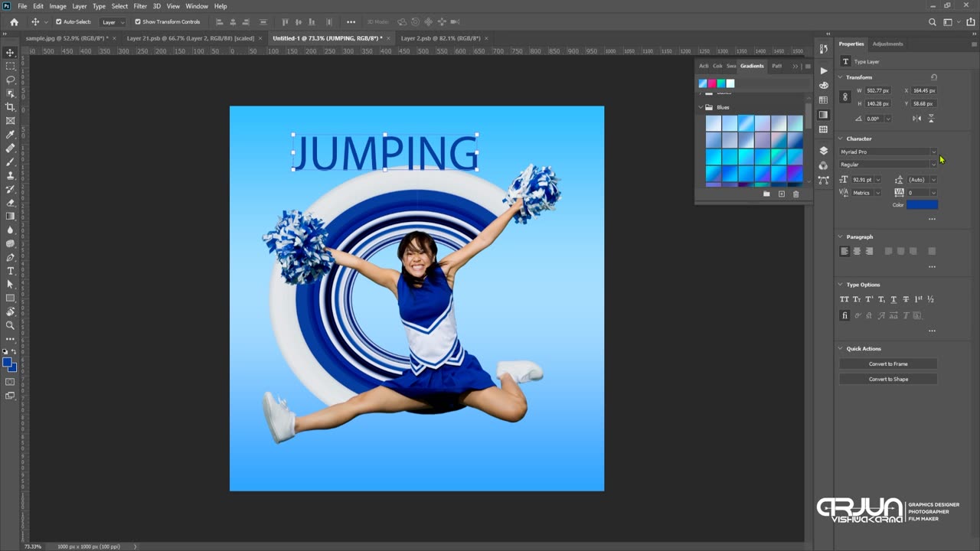Select the Rectangular Marquee tool
Viewport: 980px width, 551px height.
10,66
